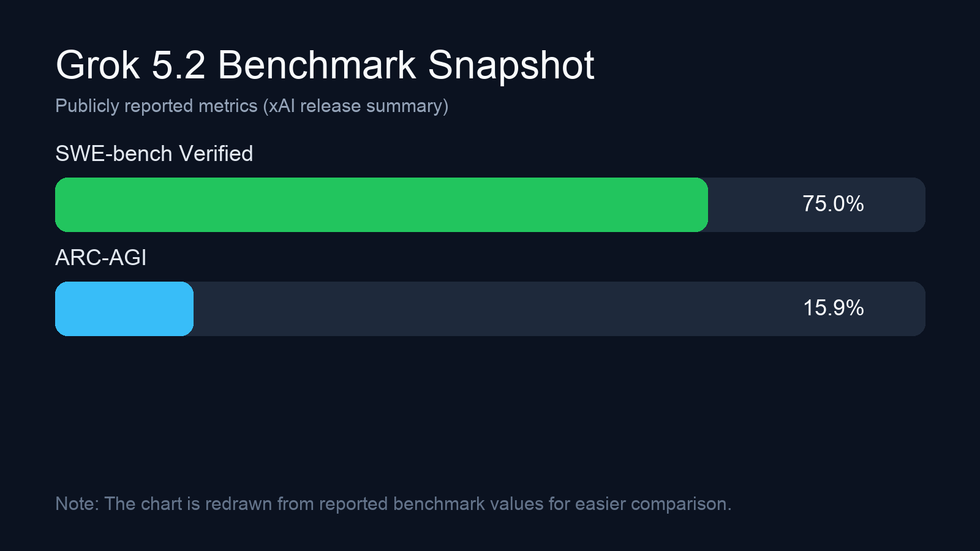Click the word "Grok" in the heading
The height and width of the screenshot is (551, 980).
click(x=98, y=65)
